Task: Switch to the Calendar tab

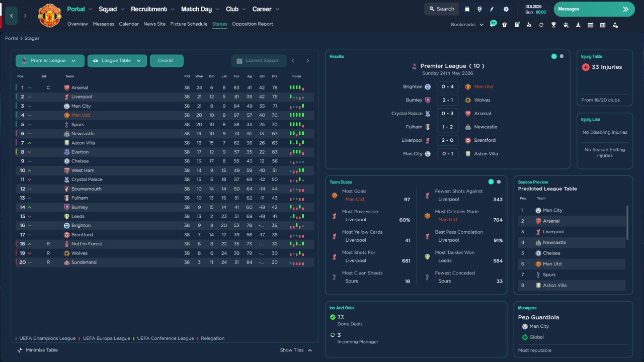Action: point(129,24)
